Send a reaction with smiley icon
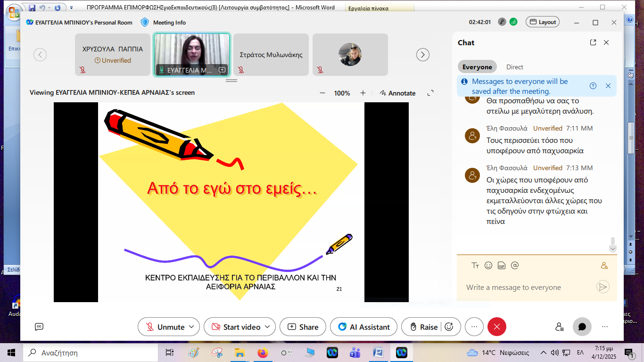The height and width of the screenshot is (362, 644). pyautogui.click(x=449, y=327)
